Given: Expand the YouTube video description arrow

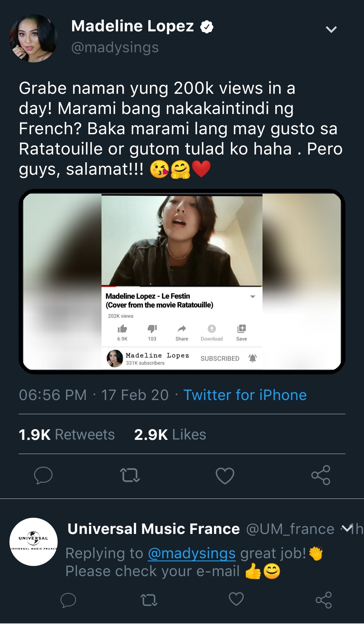Looking at the screenshot, I should tap(252, 296).
